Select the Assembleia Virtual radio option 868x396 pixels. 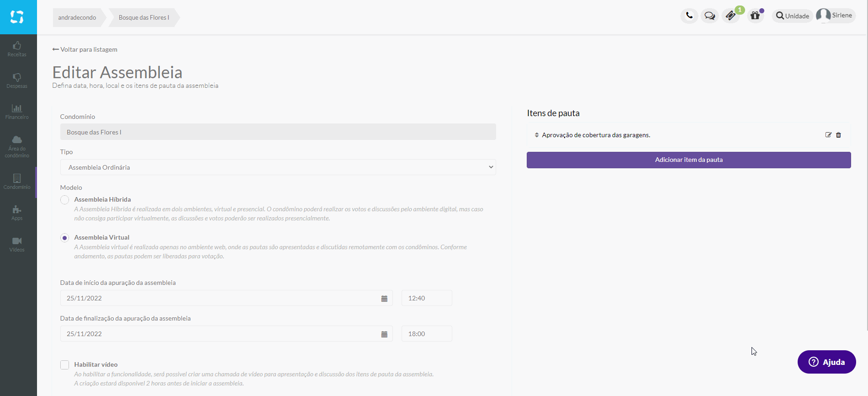click(x=65, y=238)
